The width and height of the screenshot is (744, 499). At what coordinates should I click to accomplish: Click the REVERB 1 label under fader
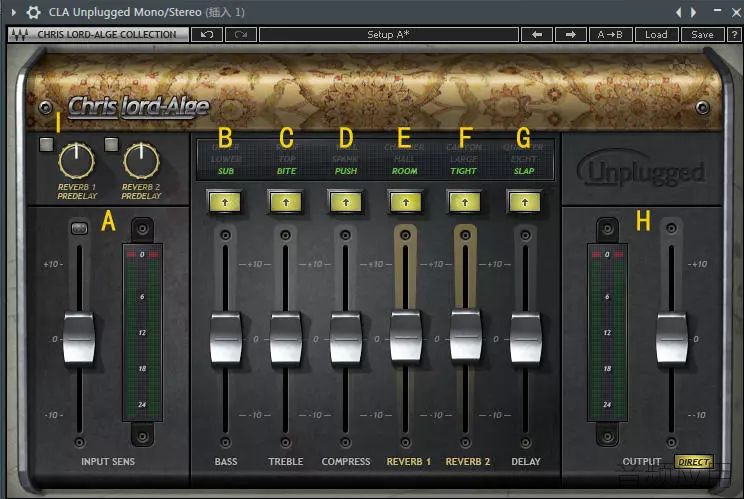pyautogui.click(x=408, y=462)
